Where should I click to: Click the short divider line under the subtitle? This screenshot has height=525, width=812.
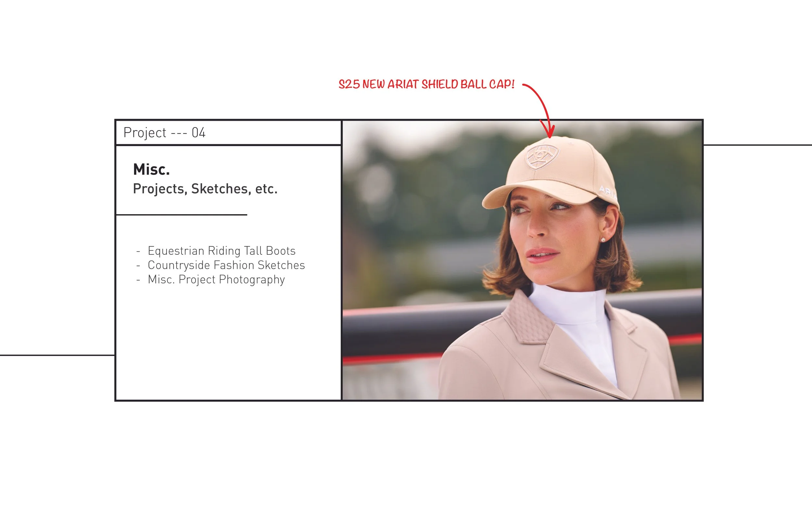[x=182, y=215]
